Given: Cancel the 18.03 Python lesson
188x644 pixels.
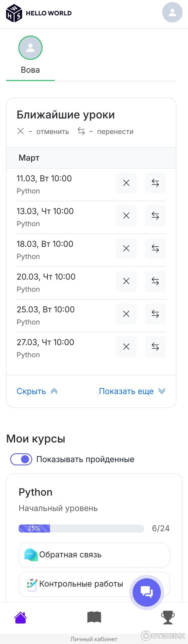Looking at the screenshot, I should (x=126, y=248).
